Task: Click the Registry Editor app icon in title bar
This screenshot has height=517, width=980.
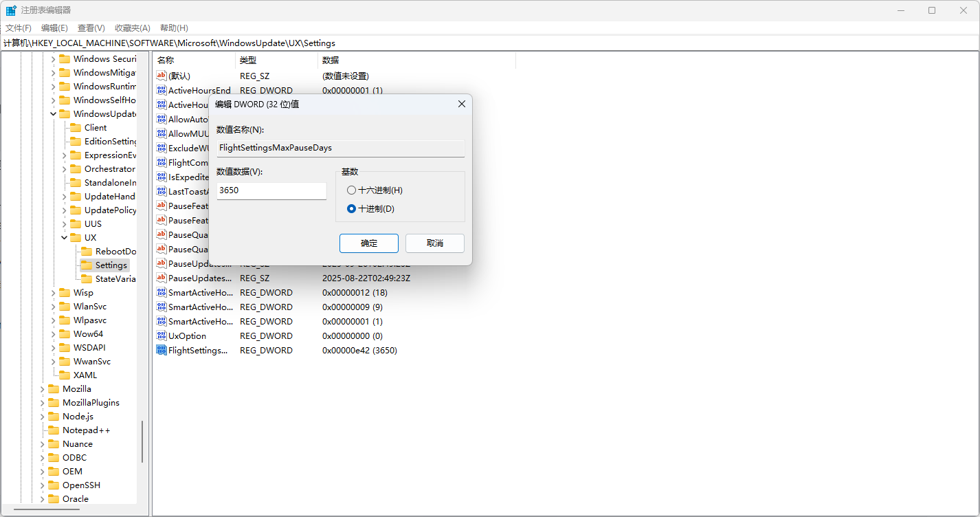Action: (x=11, y=10)
